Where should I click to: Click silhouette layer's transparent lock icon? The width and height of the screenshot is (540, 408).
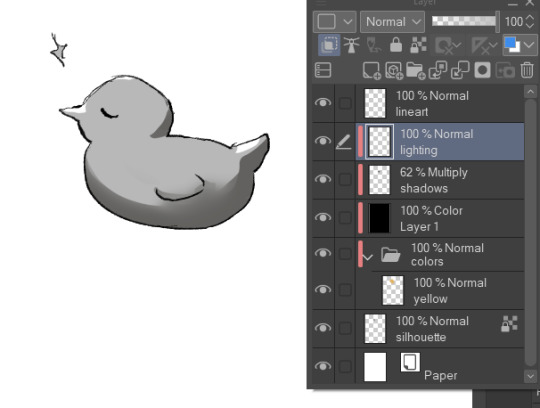pos(509,324)
